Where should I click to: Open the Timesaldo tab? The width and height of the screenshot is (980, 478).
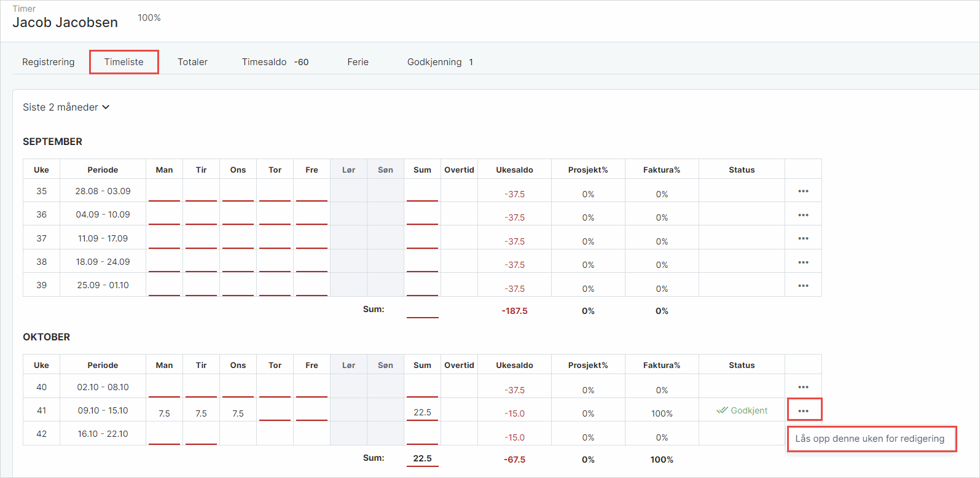click(275, 62)
